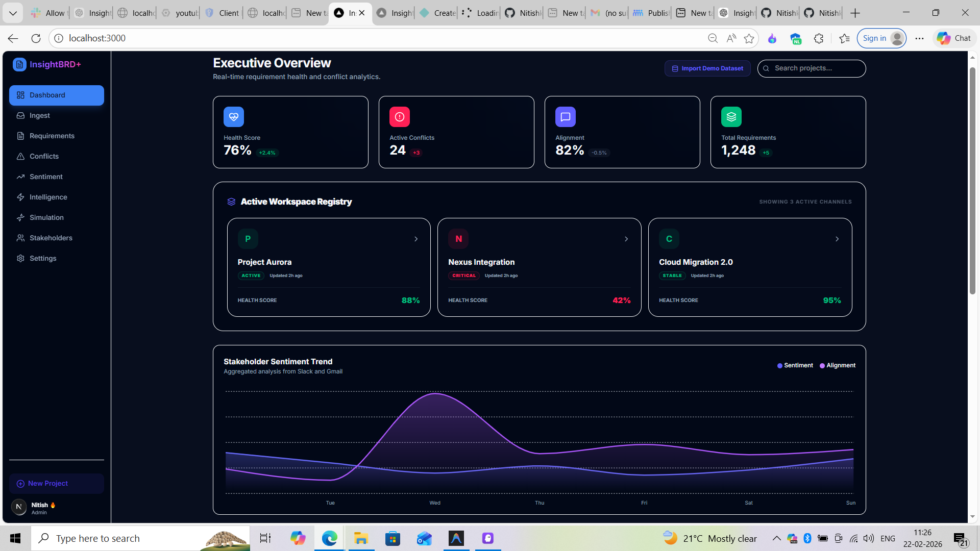980x551 pixels.
Task: Toggle the Alignment legend in the trend chart
Action: 837,365
